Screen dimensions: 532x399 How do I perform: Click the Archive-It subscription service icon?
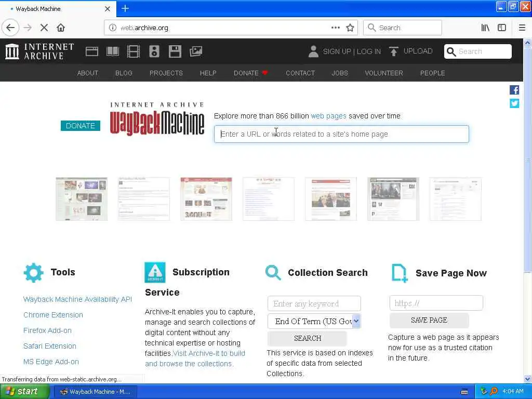click(x=155, y=272)
